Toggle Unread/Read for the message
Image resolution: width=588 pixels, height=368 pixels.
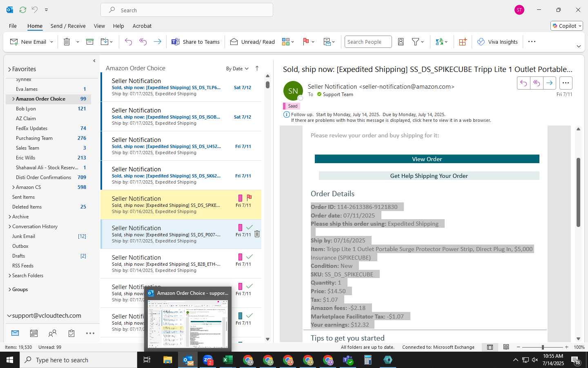pyautogui.click(x=252, y=42)
